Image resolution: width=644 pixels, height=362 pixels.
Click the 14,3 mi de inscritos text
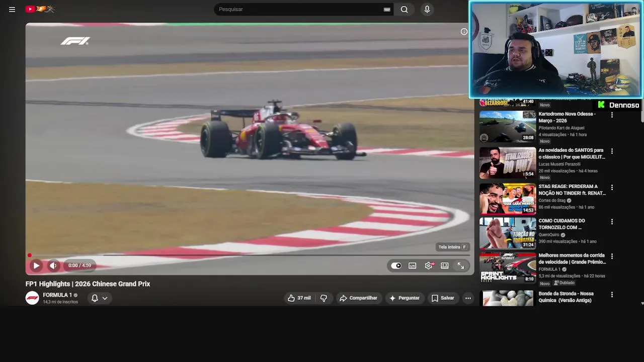click(60, 302)
